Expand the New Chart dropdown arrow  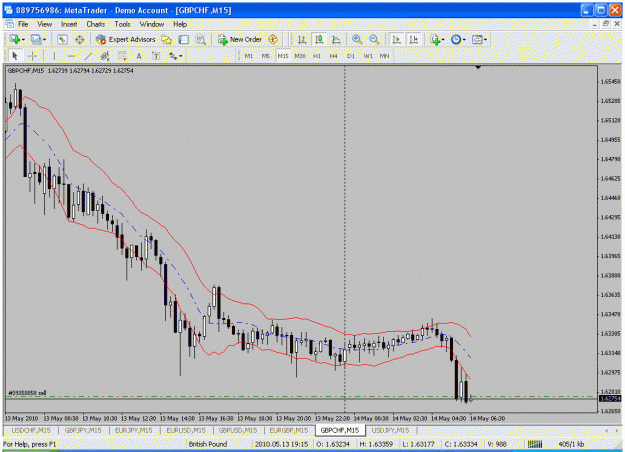tap(23, 40)
